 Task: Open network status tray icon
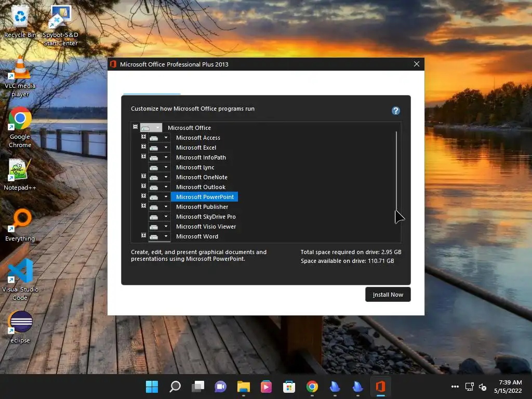pyautogui.click(x=470, y=387)
